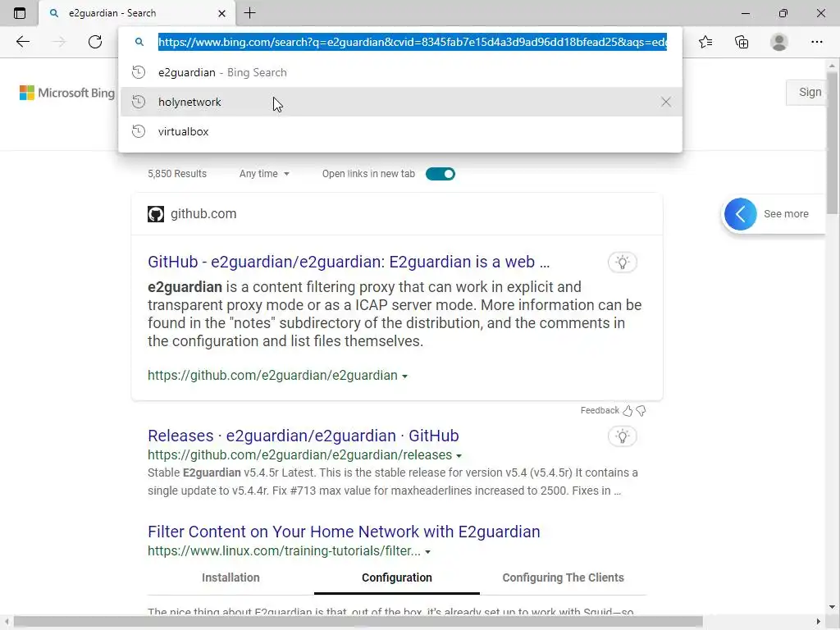Click the https://github.com/e2guardian/e2guardian green URL
The height and width of the screenshot is (630, 840).
click(x=272, y=375)
